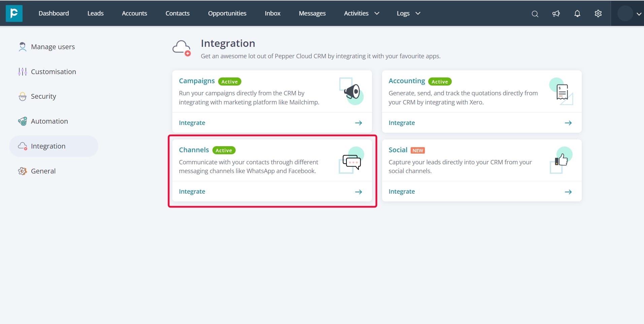Click the Manage users sidebar icon

coord(23,47)
